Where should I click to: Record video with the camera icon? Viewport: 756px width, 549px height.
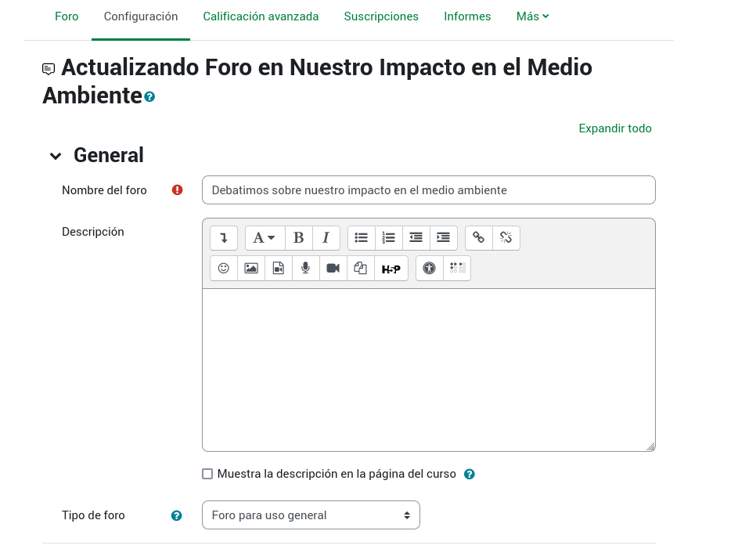[333, 268]
